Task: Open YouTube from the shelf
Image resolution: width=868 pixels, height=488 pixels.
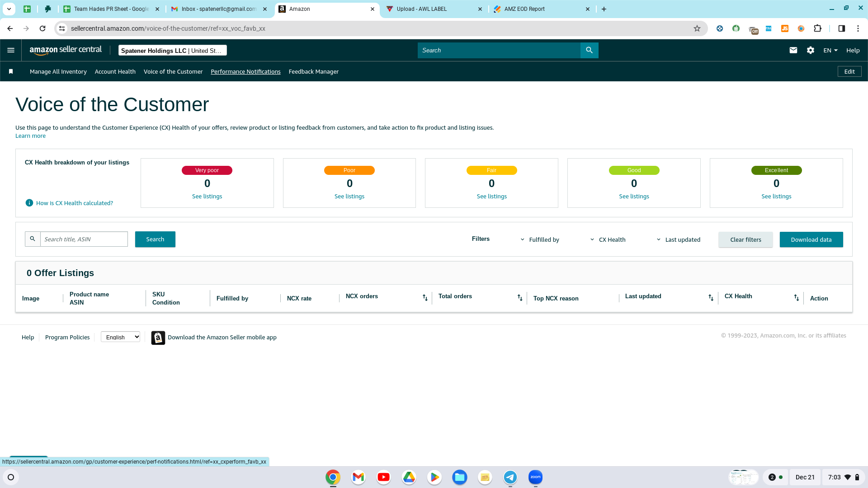Action: 383,477
